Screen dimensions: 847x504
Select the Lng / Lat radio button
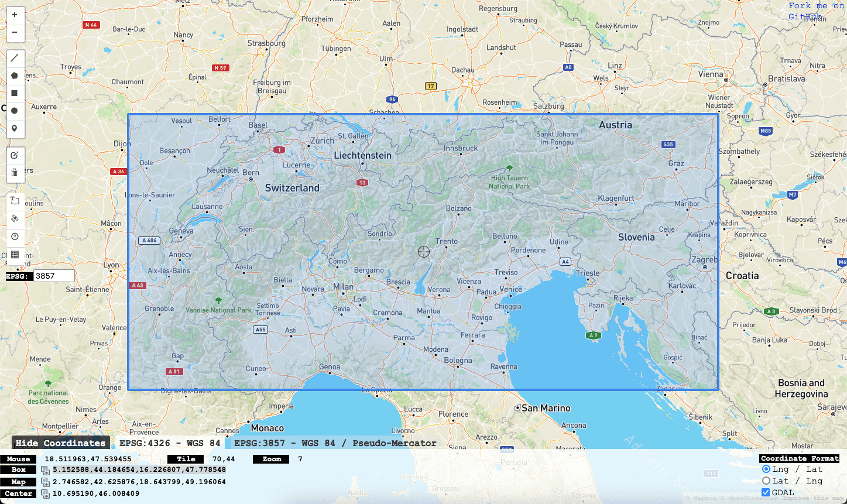pyautogui.click(x=766, y=469)
